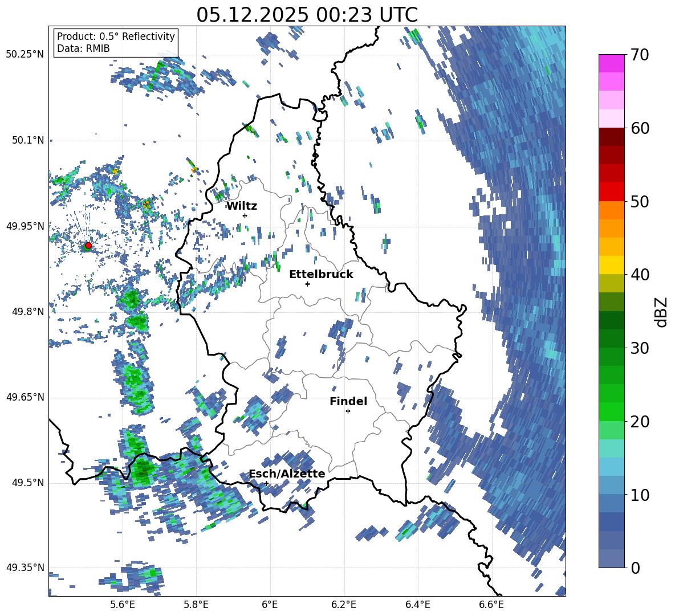675x616 pixels.
Task: Click the 49.65°N latitude label
Action: pyautogui.click(x=25, y=397)
